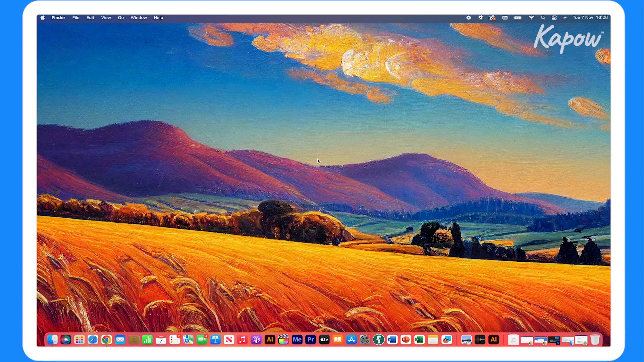Open the Edit menu

pyautogui.click(x=90, y=18)
